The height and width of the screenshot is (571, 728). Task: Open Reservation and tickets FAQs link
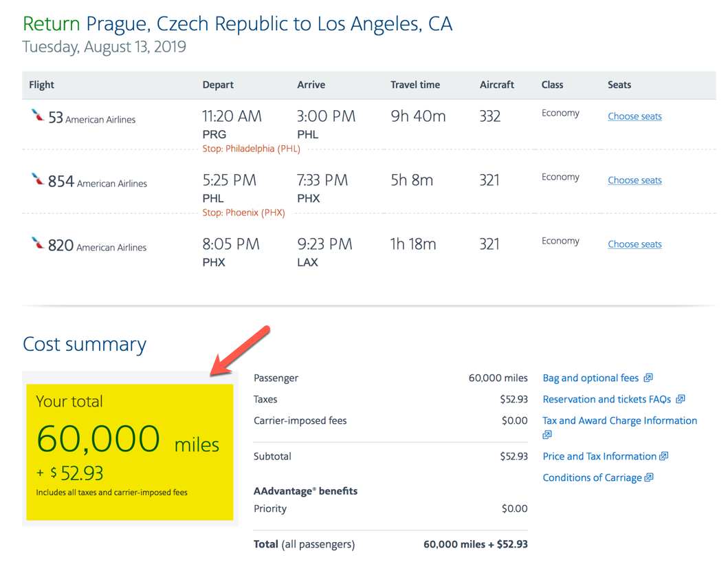[x=607, y=400]
